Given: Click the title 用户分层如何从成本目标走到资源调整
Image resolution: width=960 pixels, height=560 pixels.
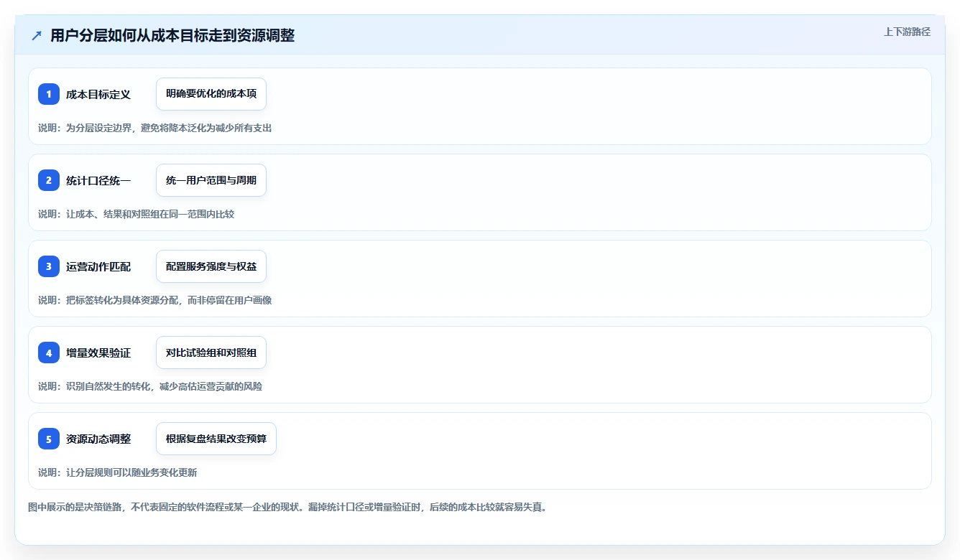Looking at the screenshot, I should click(x=172, y=36).
